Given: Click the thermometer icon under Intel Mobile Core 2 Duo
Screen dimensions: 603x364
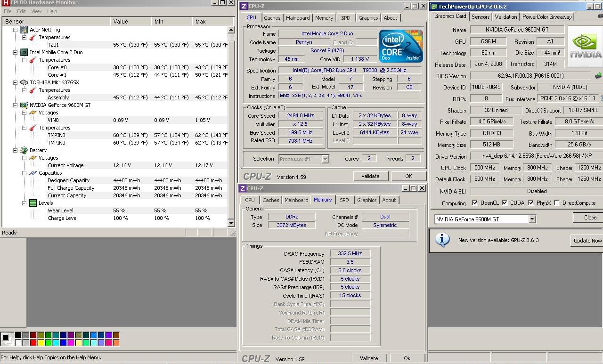Looking at the screenshot, I should [x=33, y=60].
